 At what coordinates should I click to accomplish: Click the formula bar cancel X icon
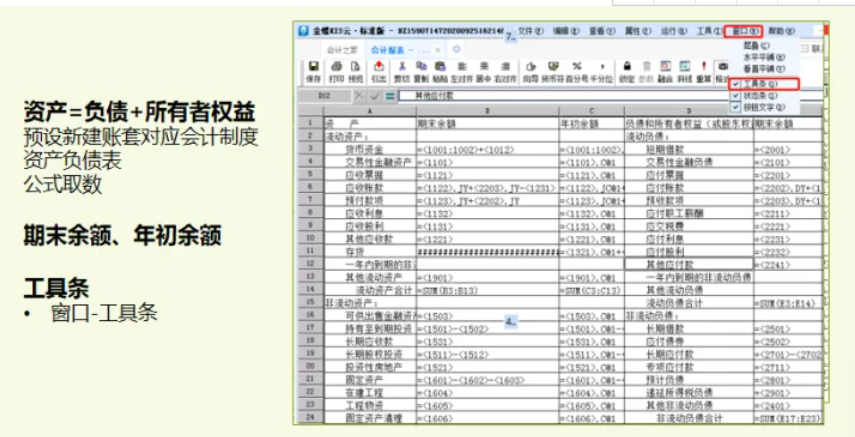pyautogui.click(x=359, y=97)
